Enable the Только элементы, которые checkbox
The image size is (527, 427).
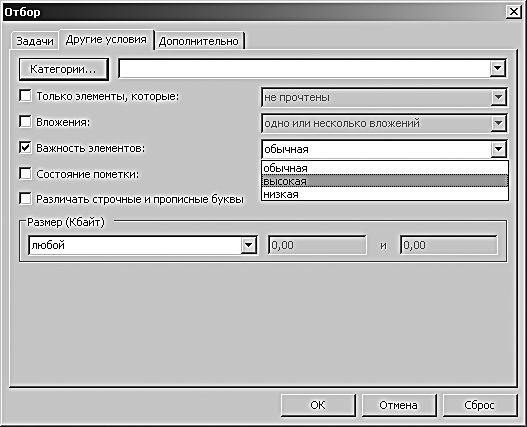point(26,96)
